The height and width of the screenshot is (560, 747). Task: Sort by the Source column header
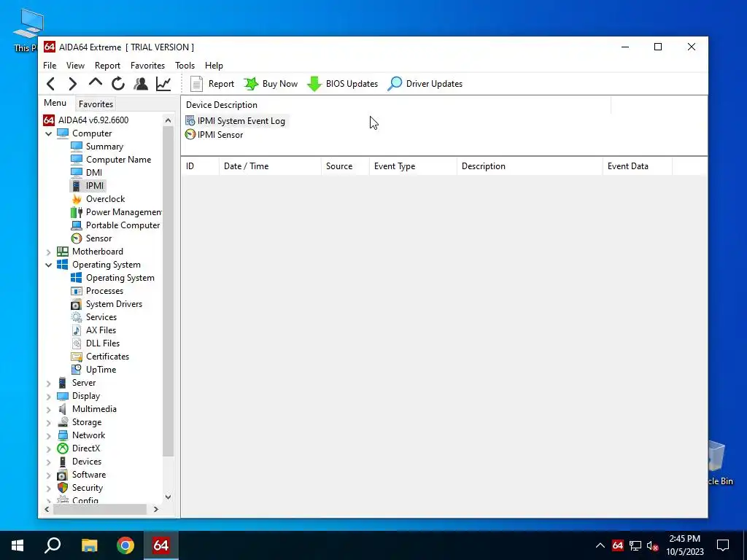click(345, 166)
